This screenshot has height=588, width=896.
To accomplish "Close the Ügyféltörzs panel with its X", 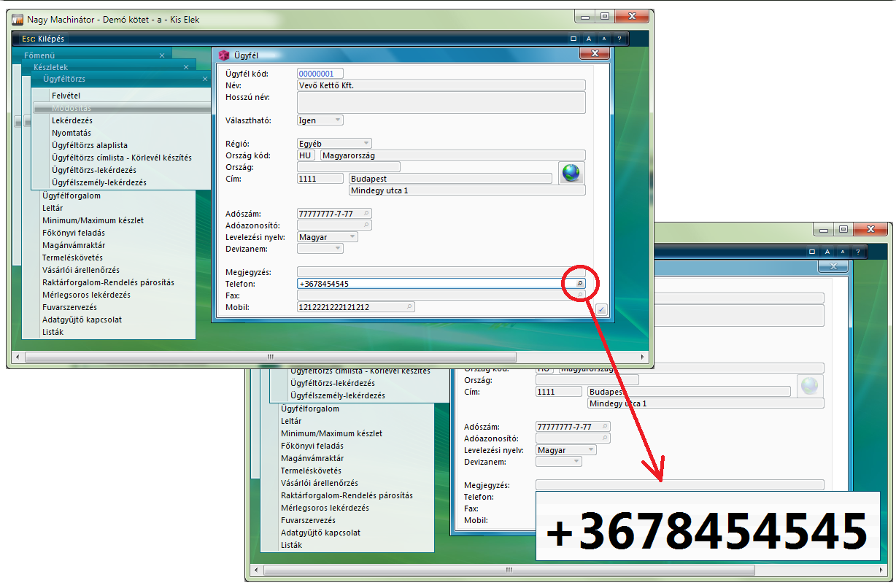I will pyautogui.click(x=204, y=78).
